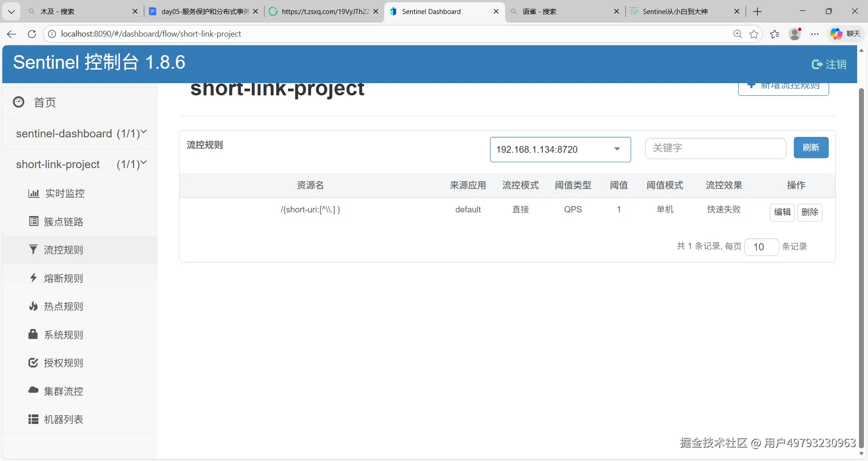Click the 资源名 column header

[310, 185]
